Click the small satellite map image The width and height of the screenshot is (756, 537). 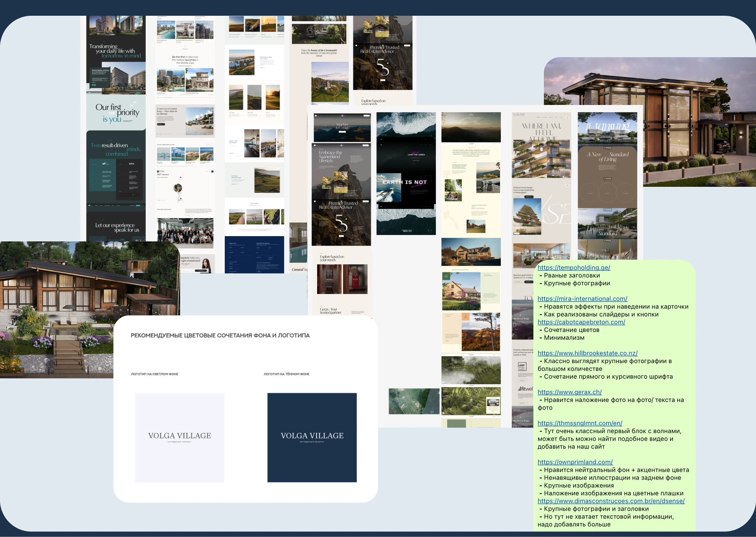point(414,401)
